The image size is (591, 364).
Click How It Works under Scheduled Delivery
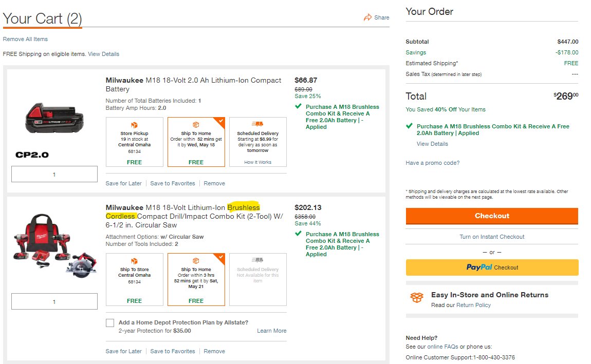tap(258, 162)
